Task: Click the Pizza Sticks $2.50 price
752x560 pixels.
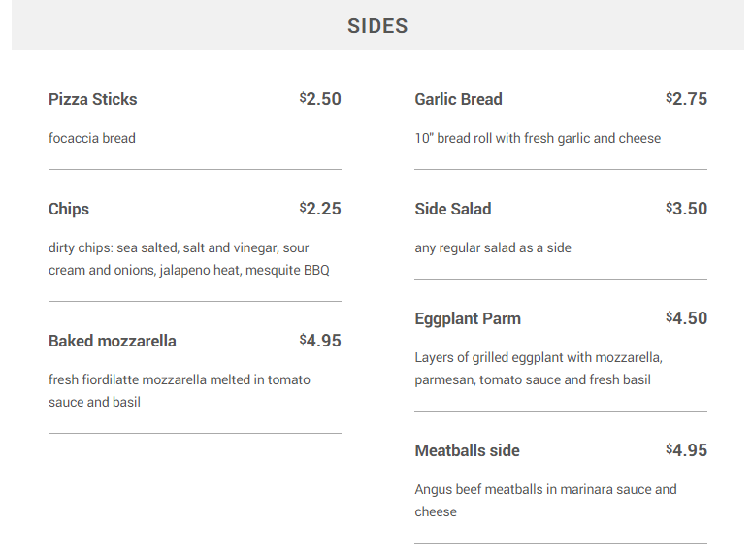Action: point(320,99)
